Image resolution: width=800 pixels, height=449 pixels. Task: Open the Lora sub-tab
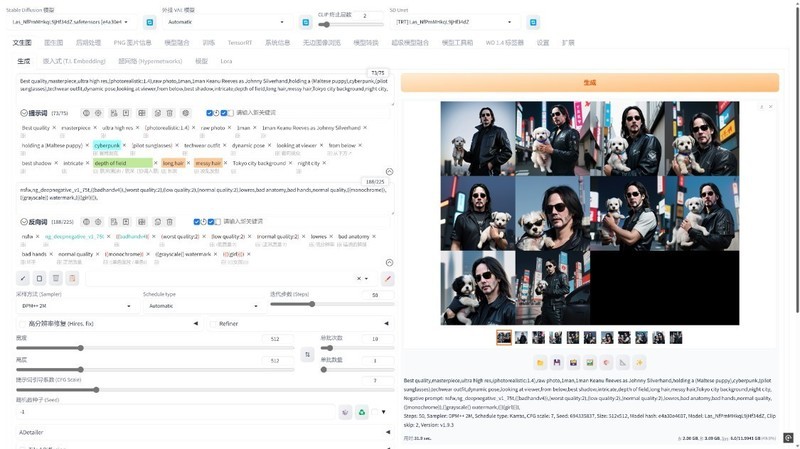[x=226, y=61]
